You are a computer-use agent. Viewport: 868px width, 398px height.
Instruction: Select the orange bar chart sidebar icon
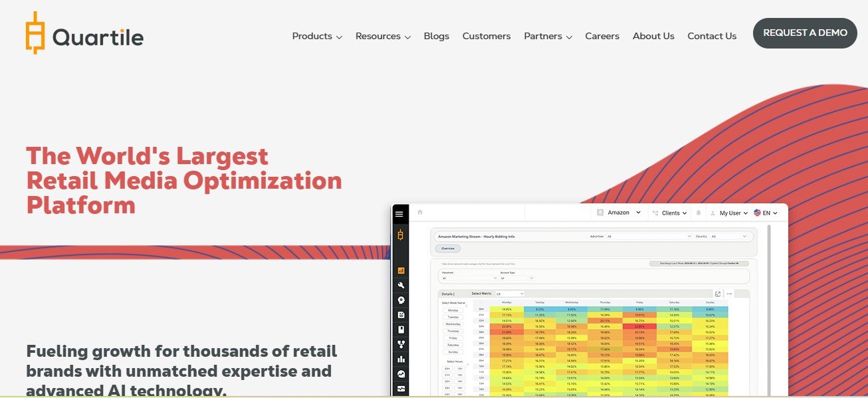(x=401, y=270)
